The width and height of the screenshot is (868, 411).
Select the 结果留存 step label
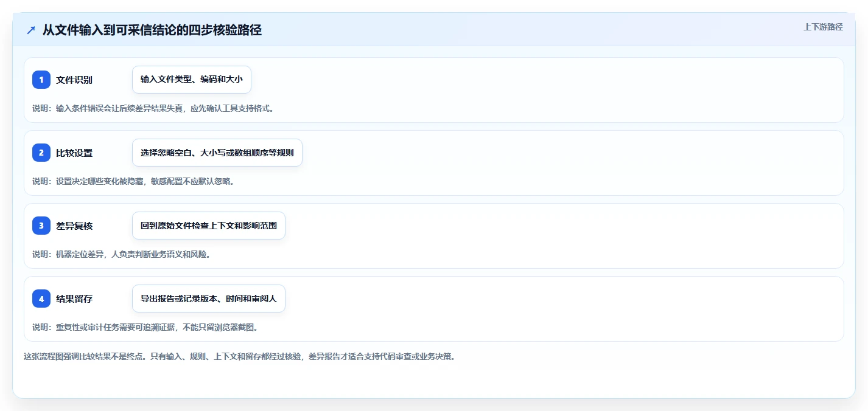coord(74,299)
